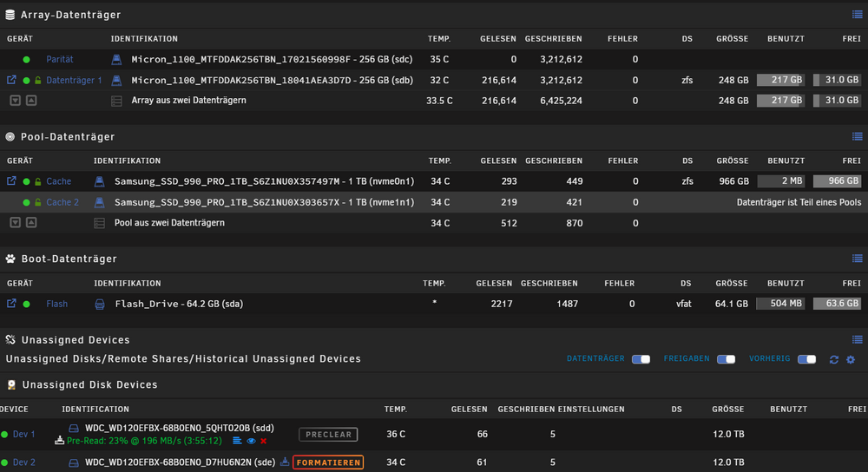Click the FORMATIEREN button for Dev 2

tap(328, 462)
